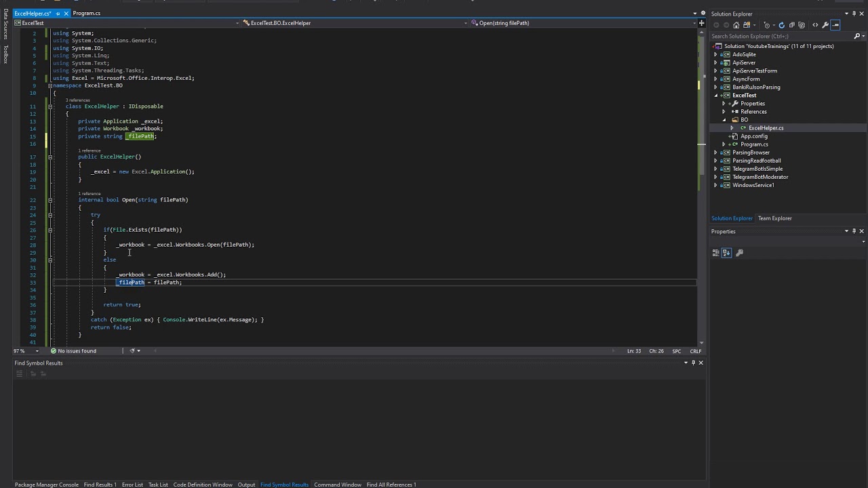Switch Properties panel to Alphabetical sort
The height and width of the screenshot is (488, 868).
726,253
